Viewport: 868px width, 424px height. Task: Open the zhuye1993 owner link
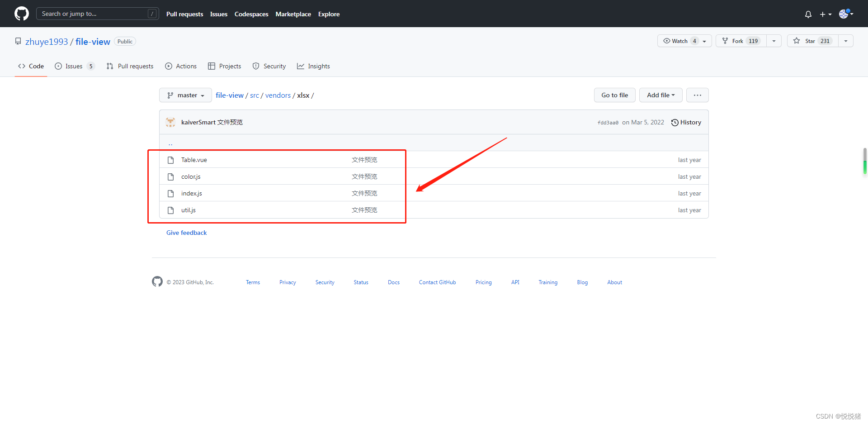tap(47, 42)
